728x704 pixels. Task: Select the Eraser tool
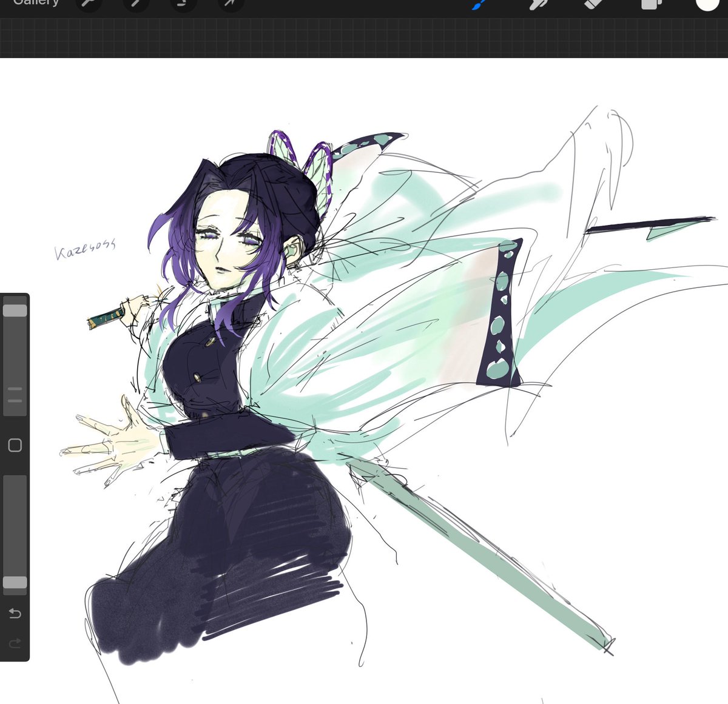593,4
